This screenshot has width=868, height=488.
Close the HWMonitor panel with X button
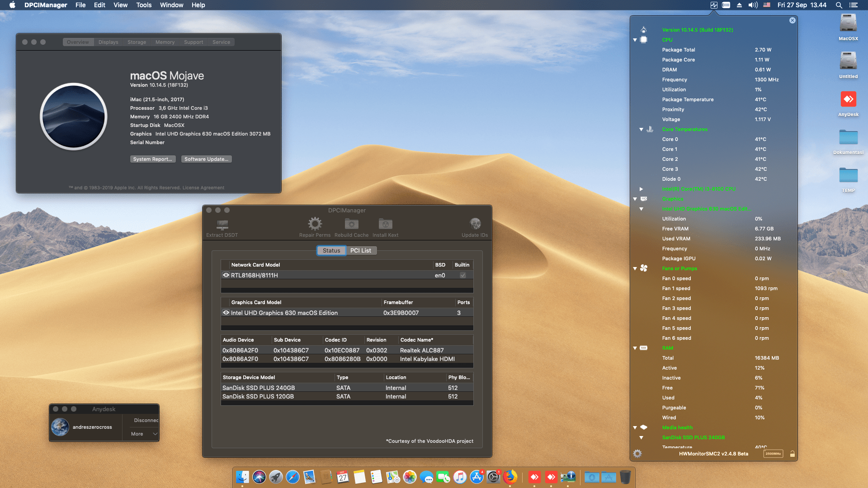point(793,20)
